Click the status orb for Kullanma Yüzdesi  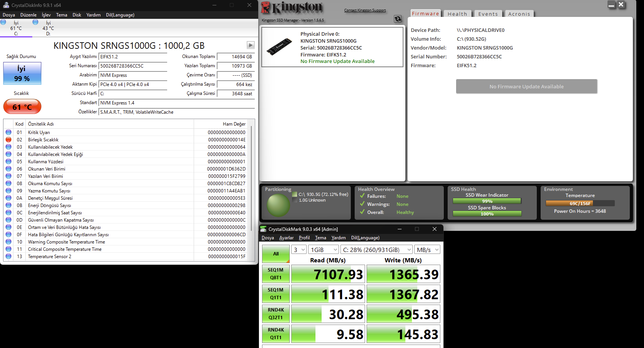[8, 161]
